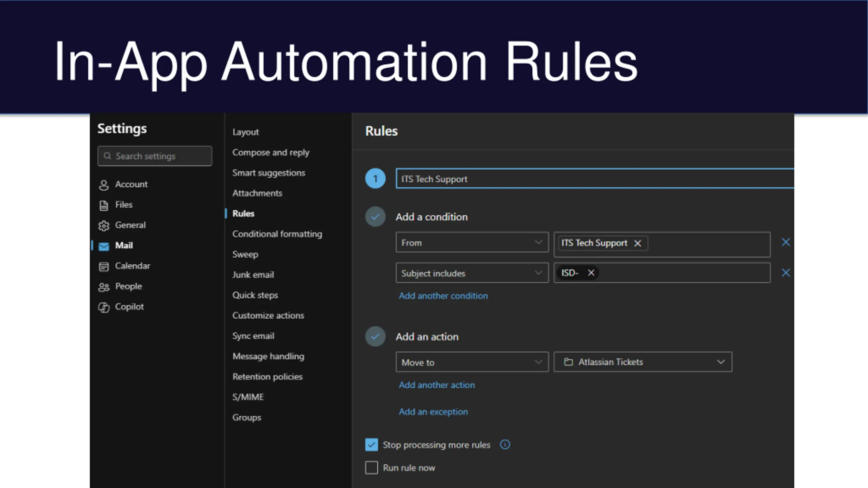
Task: Open Attachments settings
Action: [x=257, y=193]
